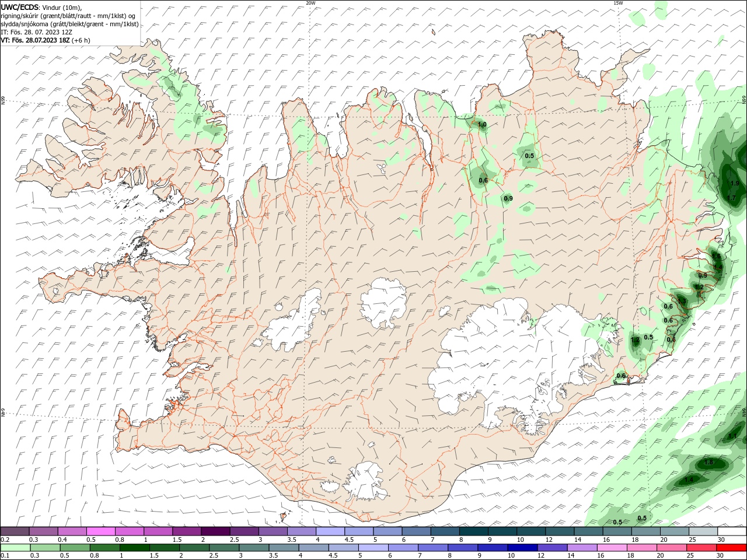The height and width of the screenshot is (560, 747).
Task: Pick upper legend swatch starting at 12
Action: [x=560, y=531]
